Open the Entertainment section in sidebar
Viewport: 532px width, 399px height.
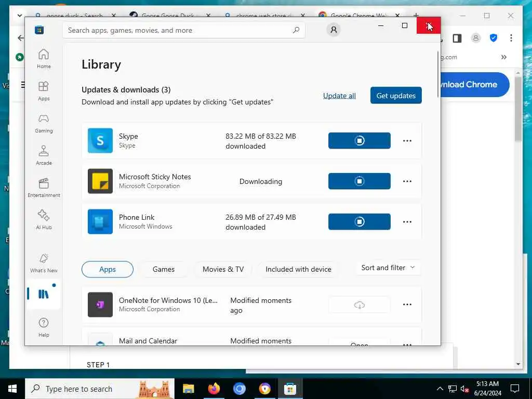(44, 188)
